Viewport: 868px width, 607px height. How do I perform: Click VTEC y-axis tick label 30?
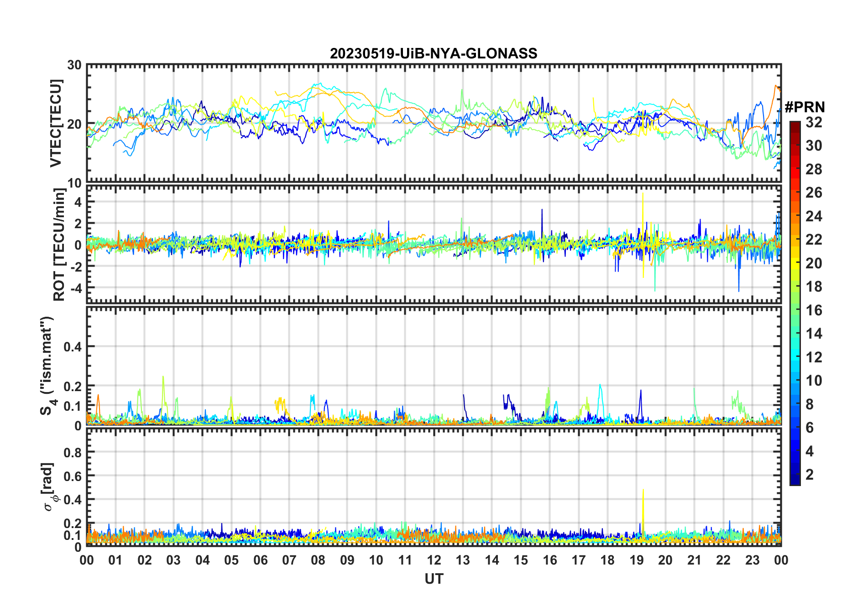74,65
